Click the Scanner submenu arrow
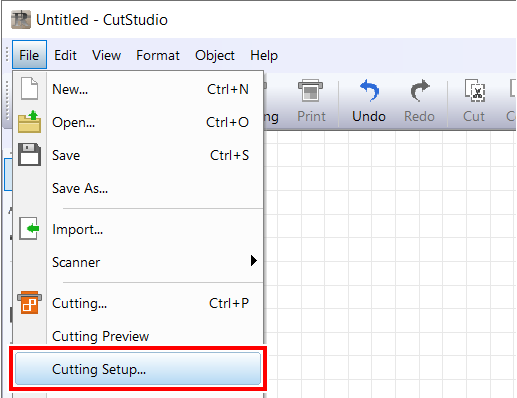The image size is (517, 398). (254, 260)
